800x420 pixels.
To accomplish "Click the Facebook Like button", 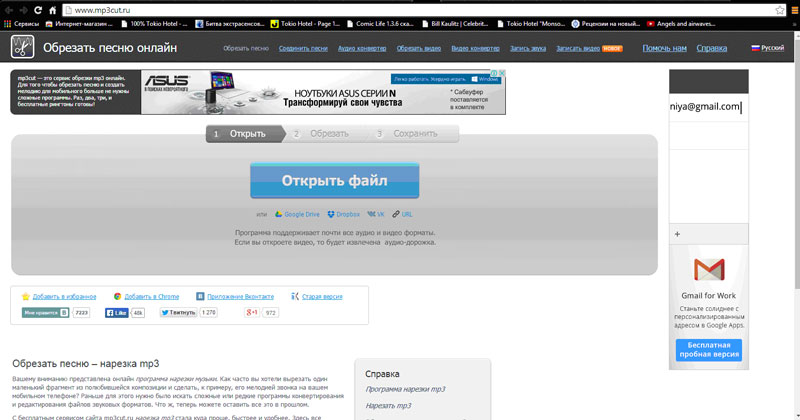I will [117, 313].
